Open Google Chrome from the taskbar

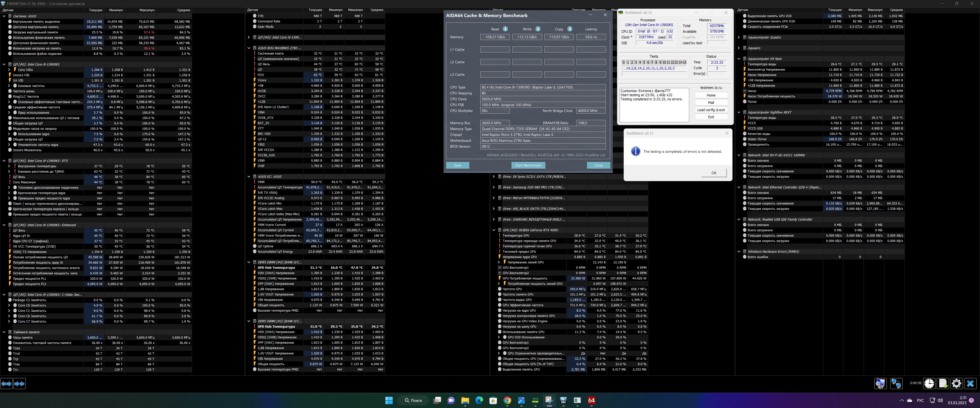click(507, 400)
